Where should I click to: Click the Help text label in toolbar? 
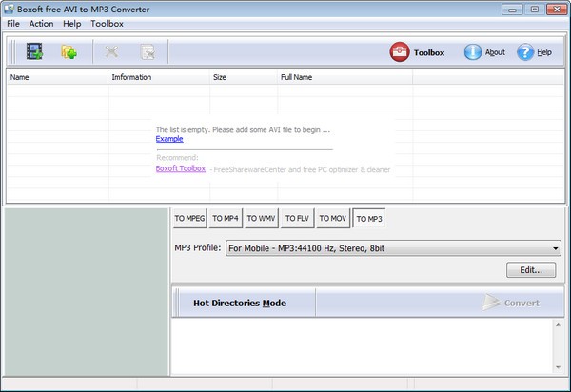544,52
